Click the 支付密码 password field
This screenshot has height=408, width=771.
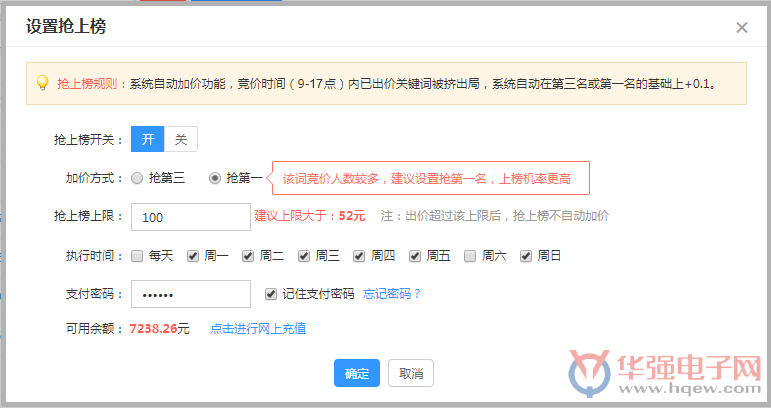[x=190, y=294]
